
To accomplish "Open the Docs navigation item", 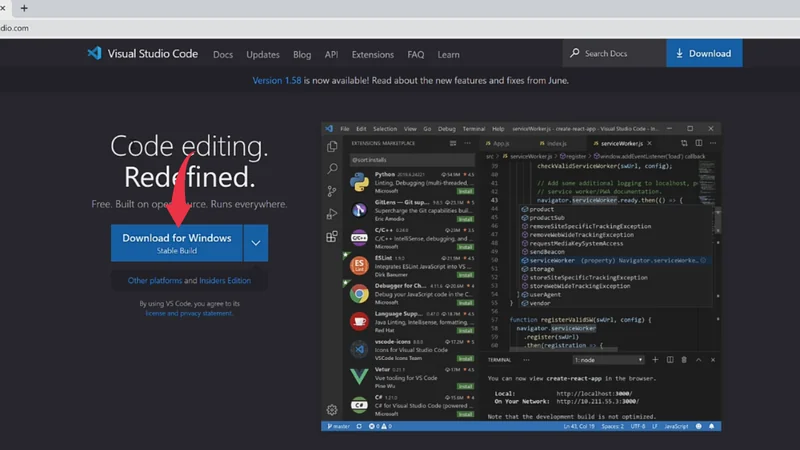I will pos(222,54).
